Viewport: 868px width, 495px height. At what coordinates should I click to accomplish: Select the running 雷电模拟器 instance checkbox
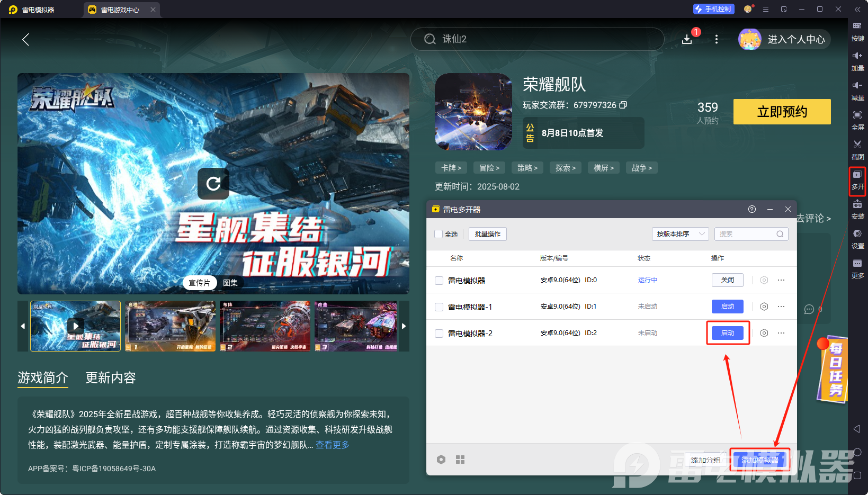[x=439, y=280]
